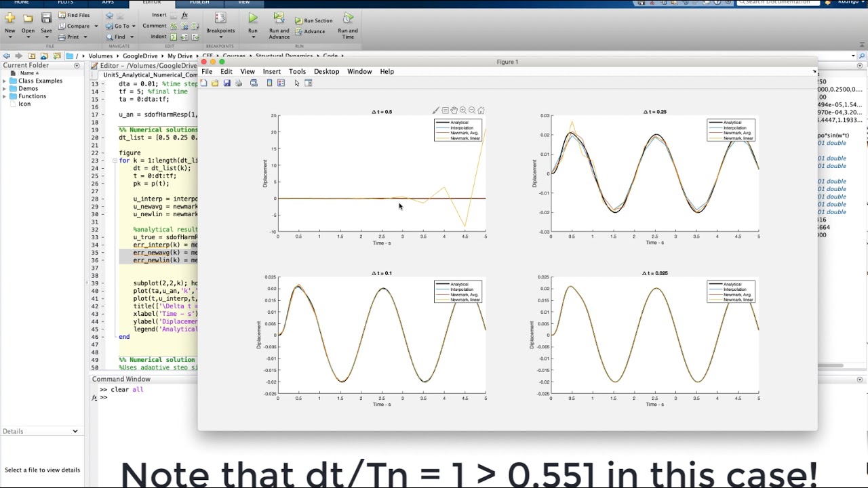Click the Name column header in Current Folder
Image resolution: width=868 pixels, height=488 pixels.
point(28,73)
